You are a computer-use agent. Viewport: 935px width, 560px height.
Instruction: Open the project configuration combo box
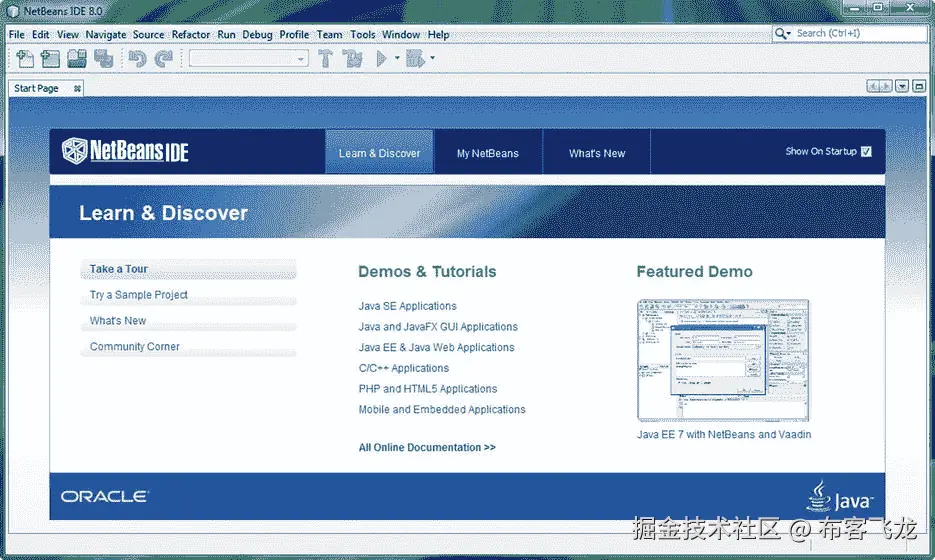249,58
